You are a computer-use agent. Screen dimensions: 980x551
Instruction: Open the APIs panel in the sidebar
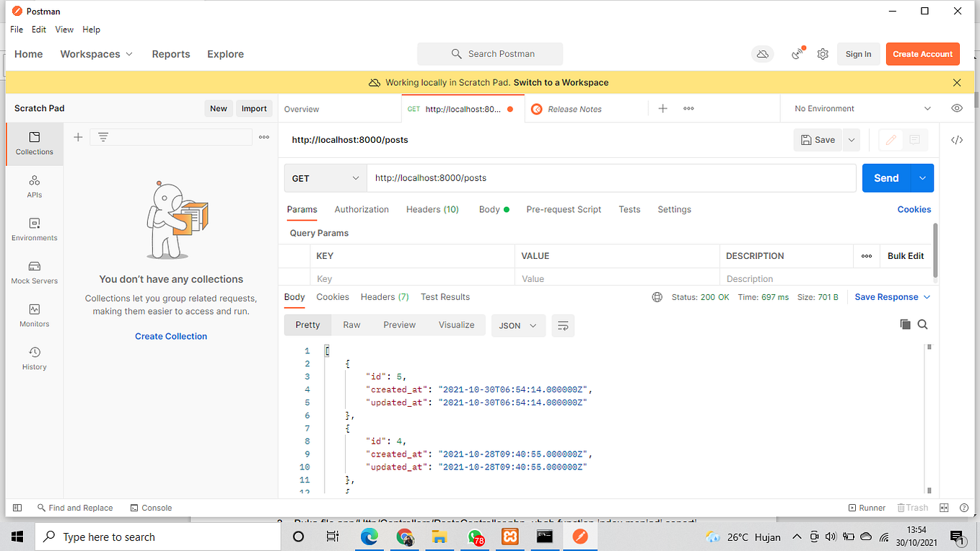point(34,187)
